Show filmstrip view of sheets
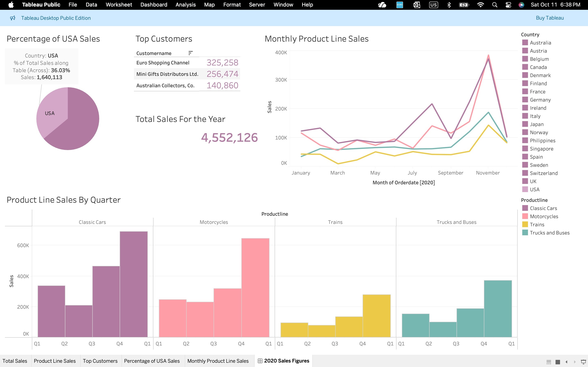 pyautogui.click(x=548, y=362)
